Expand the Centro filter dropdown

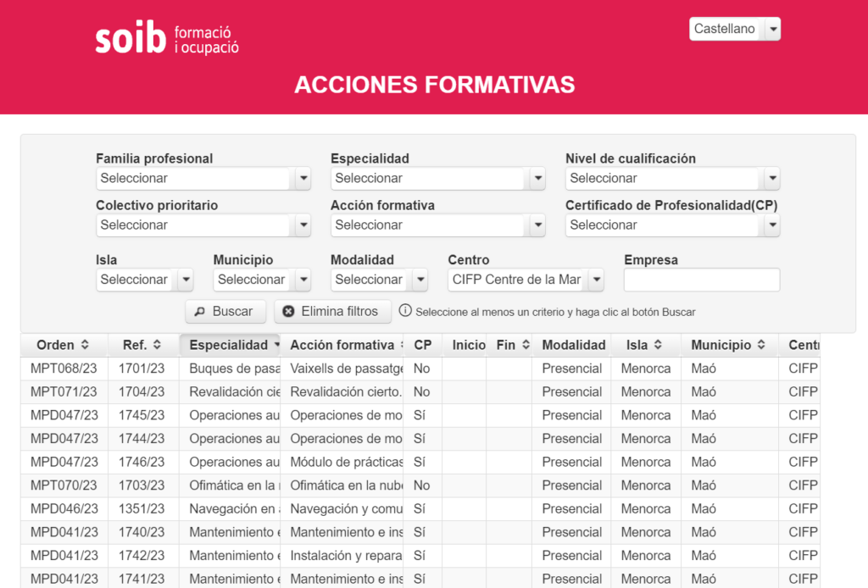pyautogui.click(x=595, y=280)
